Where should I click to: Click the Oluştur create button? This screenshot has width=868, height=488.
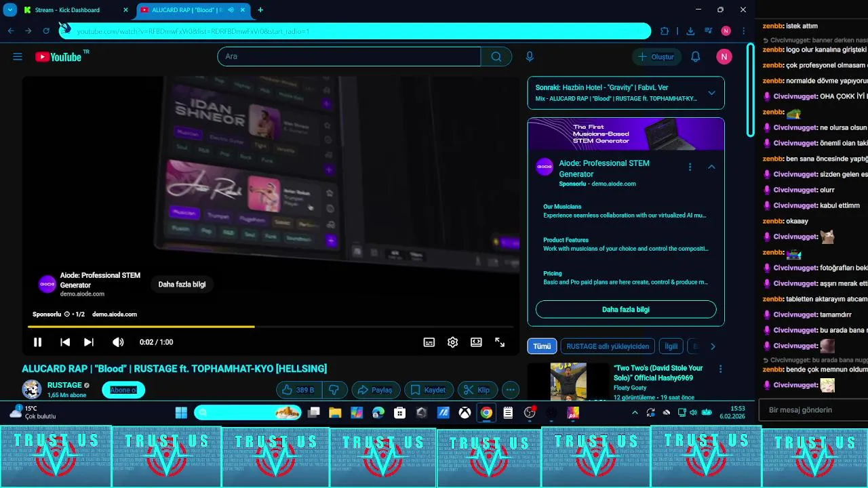point(656,57)
